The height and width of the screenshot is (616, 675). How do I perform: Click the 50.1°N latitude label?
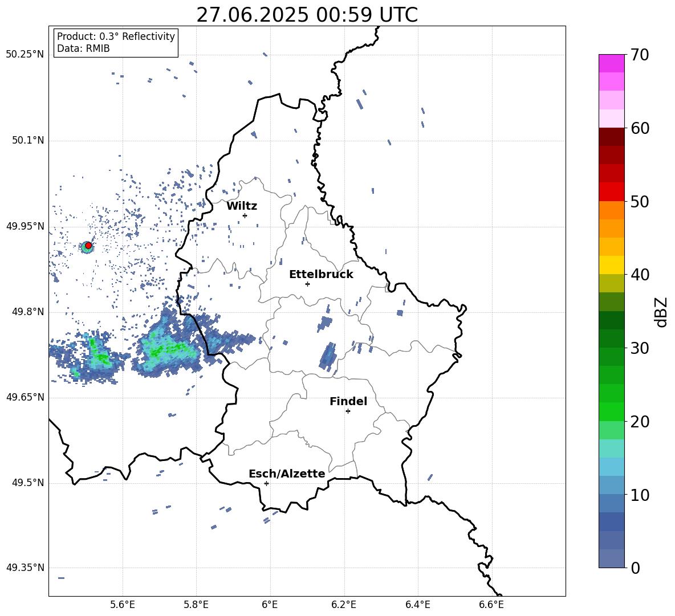(x=28, y=141)
